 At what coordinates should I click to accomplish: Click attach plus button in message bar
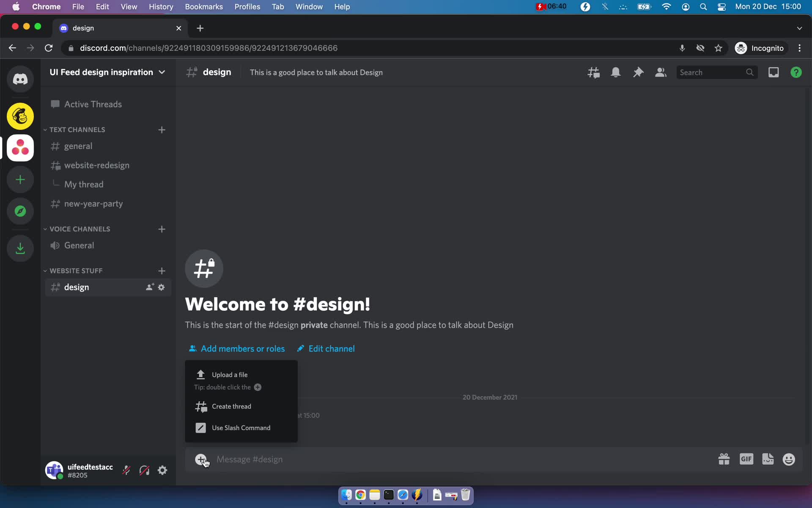201,459
